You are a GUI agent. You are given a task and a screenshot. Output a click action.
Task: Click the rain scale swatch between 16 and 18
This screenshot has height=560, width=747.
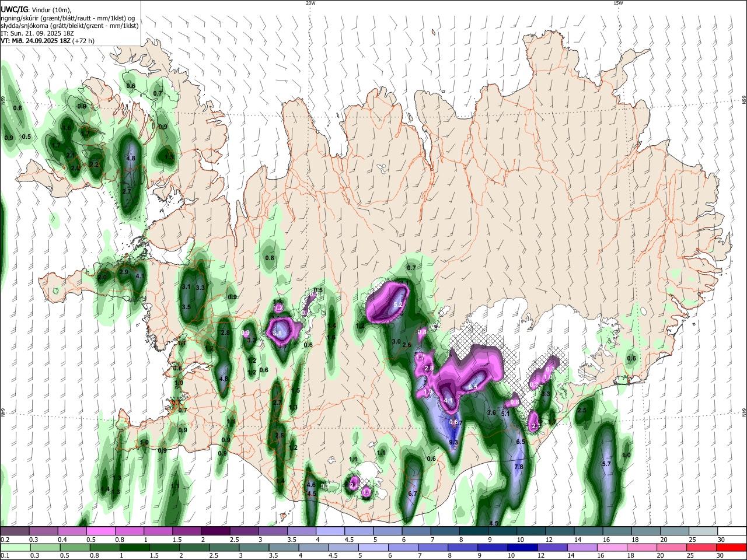612,547
